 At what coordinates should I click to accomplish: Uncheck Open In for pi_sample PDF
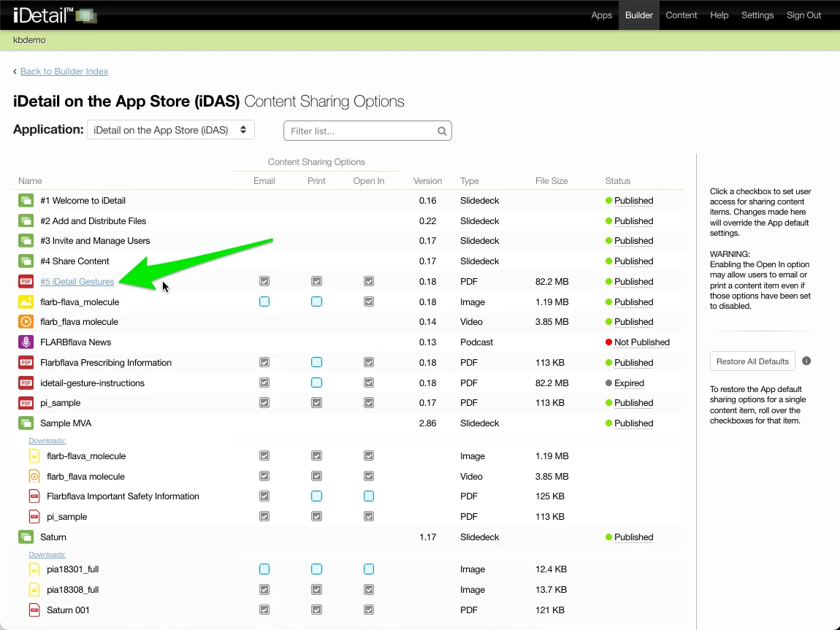point(369,403)
